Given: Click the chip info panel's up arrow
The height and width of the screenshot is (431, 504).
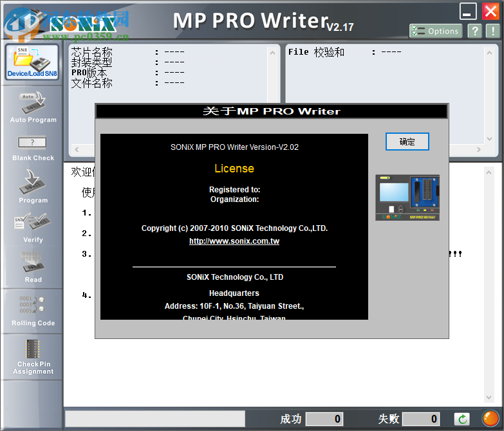Looking at the screenshot, I should 272,53.
